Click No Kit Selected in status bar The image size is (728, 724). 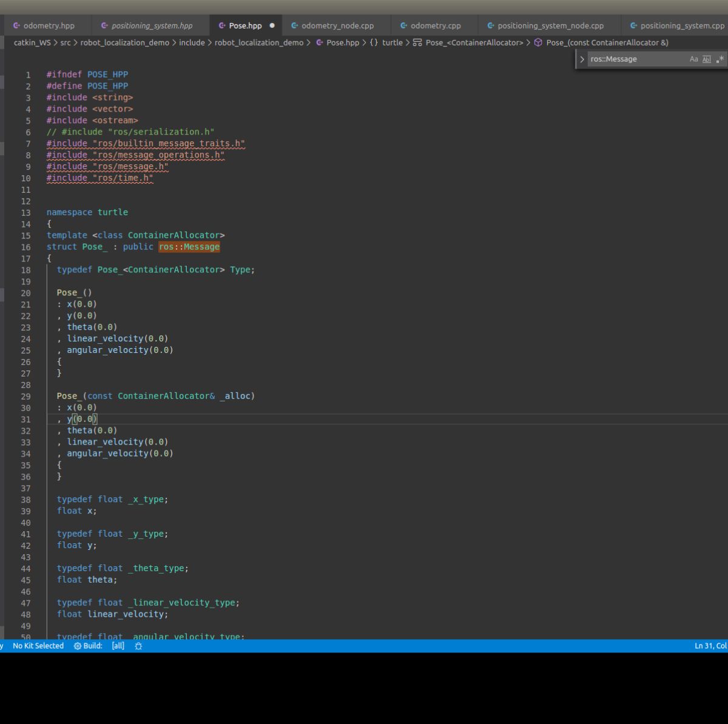point(38,646)
